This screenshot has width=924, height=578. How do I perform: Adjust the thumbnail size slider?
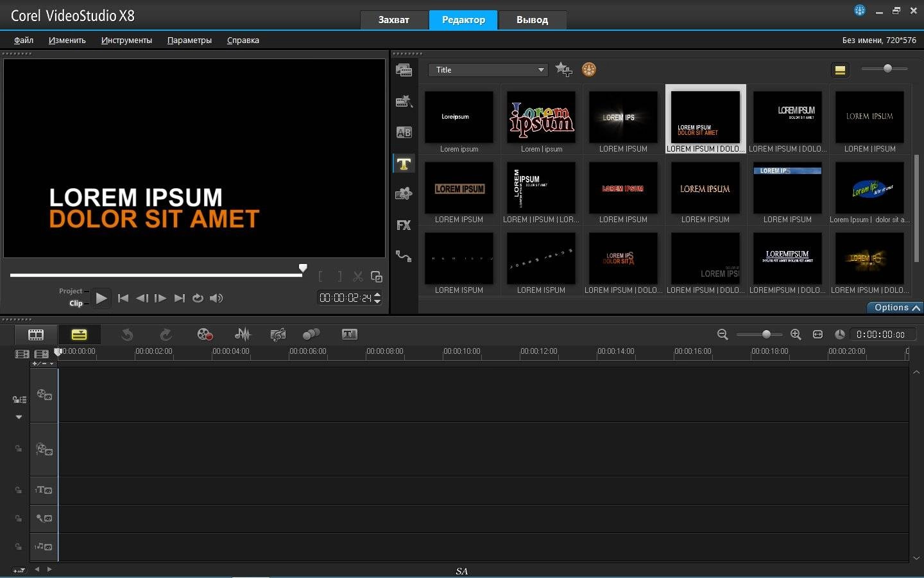pyautogui.click(x=887, y=68)
